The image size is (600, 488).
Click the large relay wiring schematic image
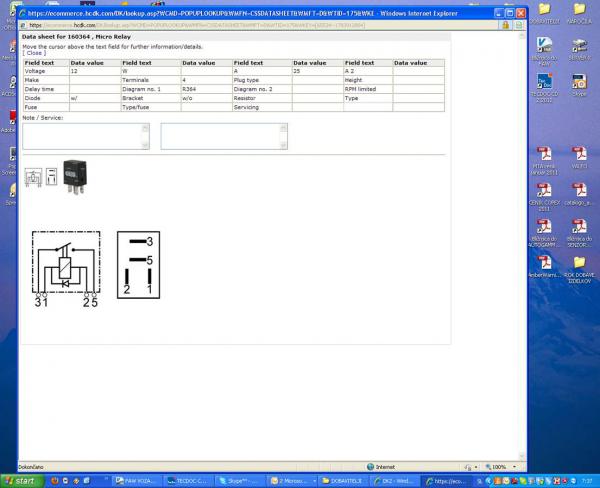pos(66,266)
